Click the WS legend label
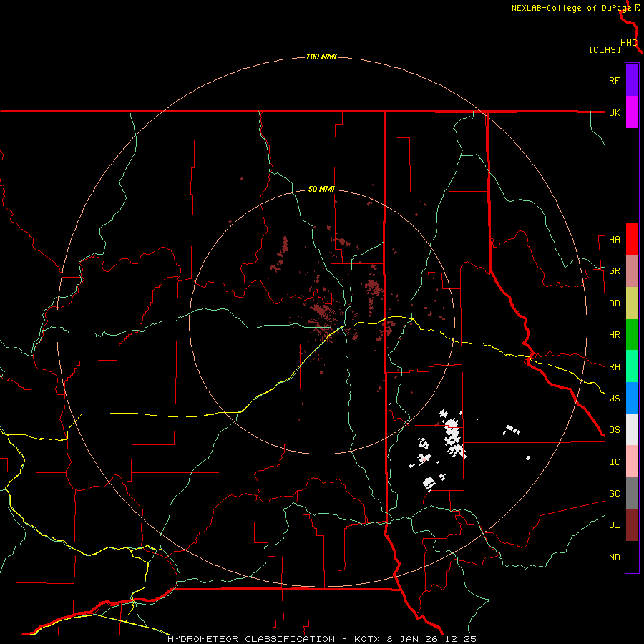The width and height of the screenshot is (644, 644). tap(614, 399)
